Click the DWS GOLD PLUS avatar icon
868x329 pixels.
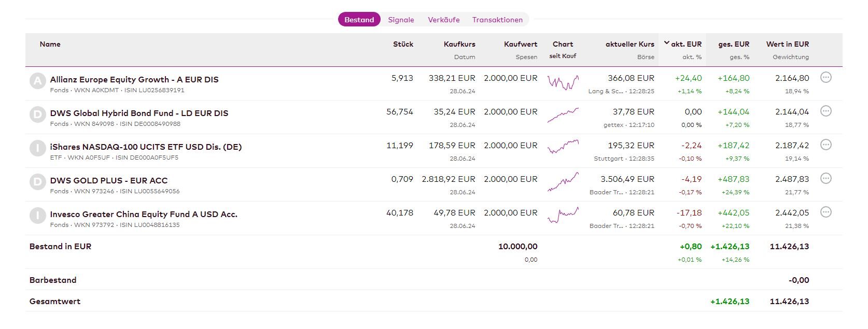[x=37, y=182]
